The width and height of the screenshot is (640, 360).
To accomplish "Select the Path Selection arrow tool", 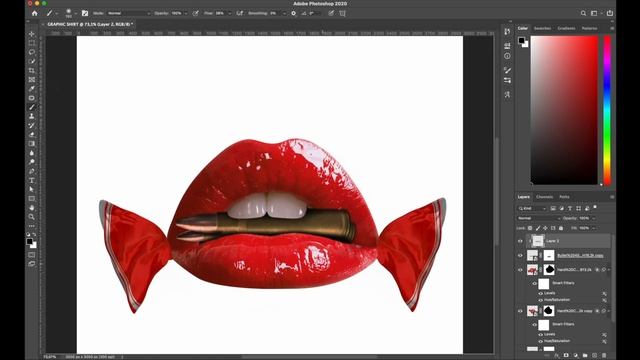I will (x=32, y=189).
